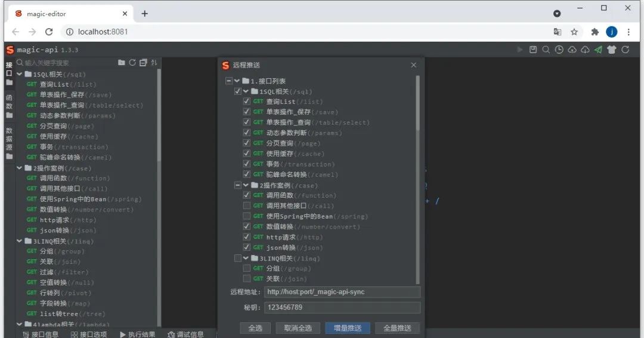Click the run (play) toolbar icon
This screenshot has width=644, height=338.
[520, 50]
